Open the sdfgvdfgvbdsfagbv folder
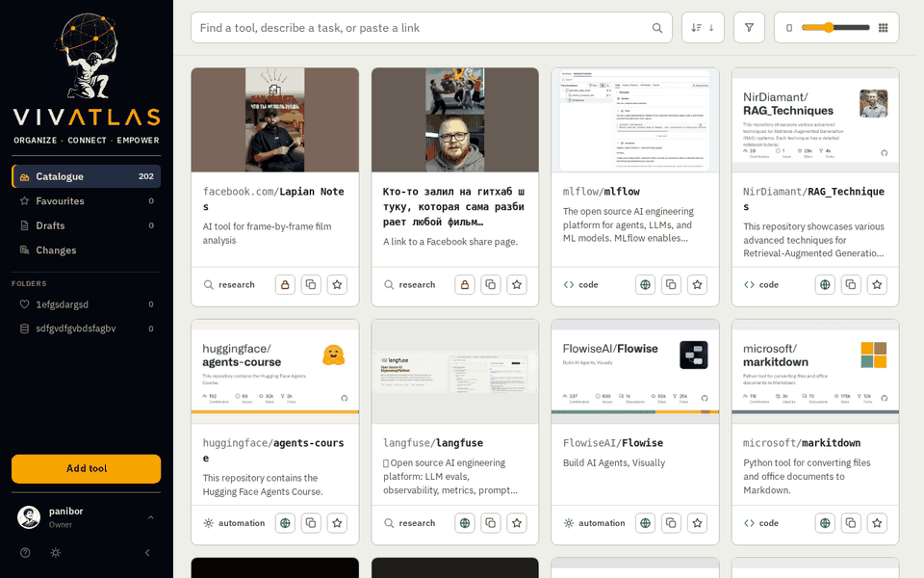The image size is (924, 578). [x=86, y=328]
